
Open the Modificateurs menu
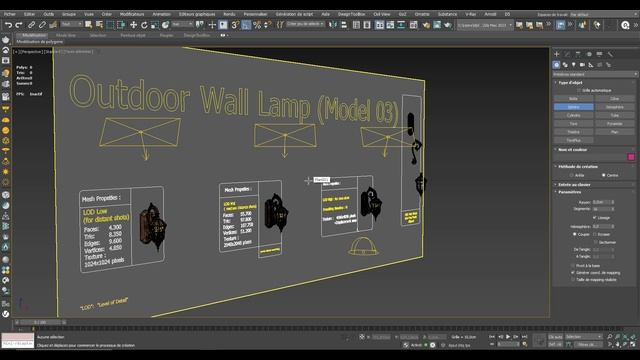(x=132, y=14)
